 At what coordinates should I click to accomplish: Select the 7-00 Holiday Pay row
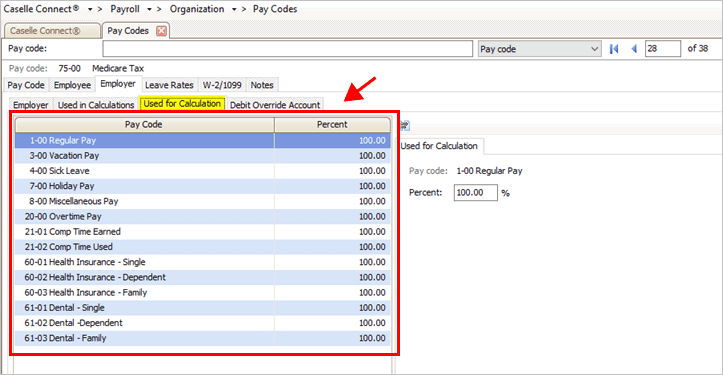(202, 186)
